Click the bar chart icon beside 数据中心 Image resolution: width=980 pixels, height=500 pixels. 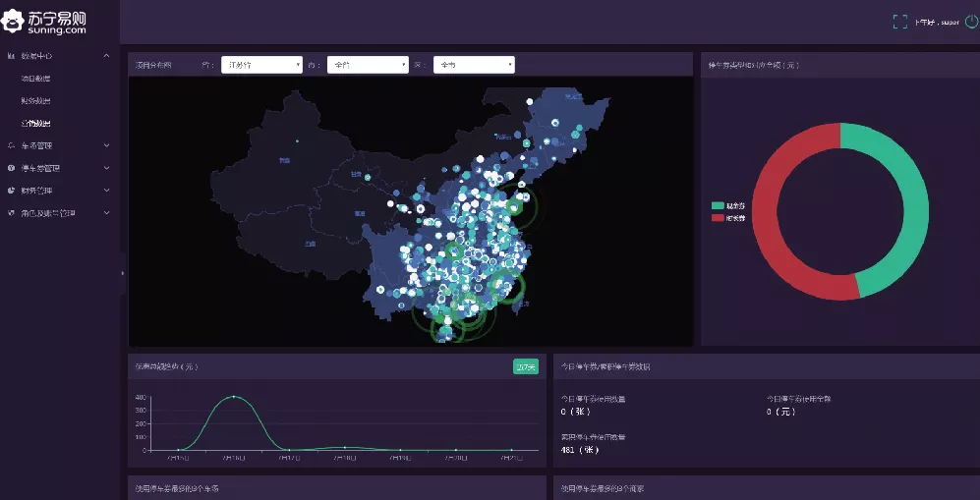11,56
